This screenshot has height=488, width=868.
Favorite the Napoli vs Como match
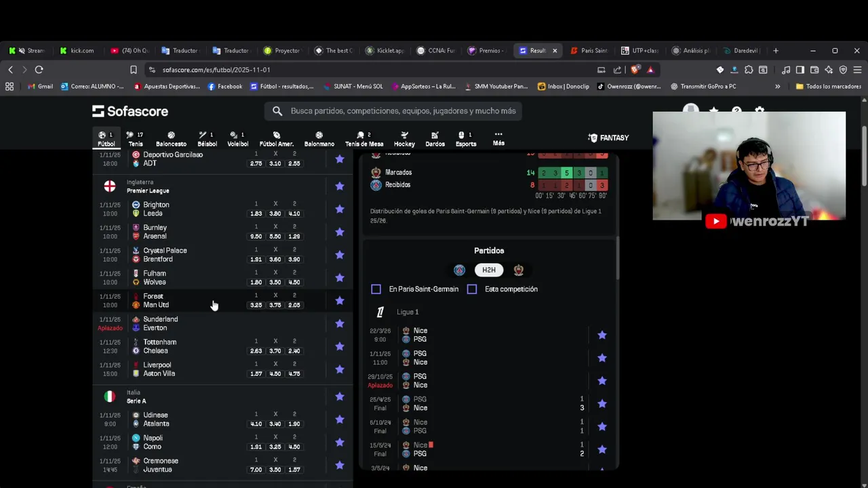[x=340, y=442]
